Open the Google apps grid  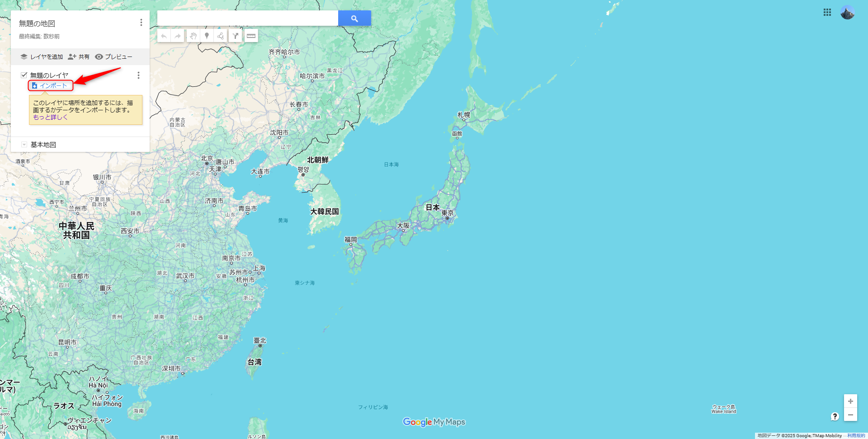[x=827, y=13]
